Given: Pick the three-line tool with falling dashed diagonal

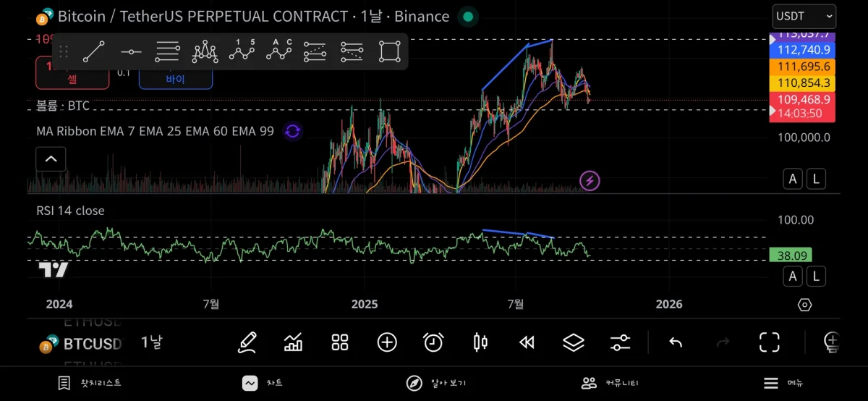Looking at the screenshot, I should (353, 51).
